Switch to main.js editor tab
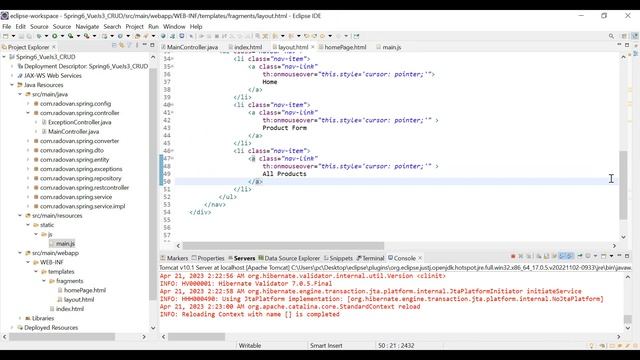This screenshot has height=360, width=640. [x=389, y=47]
